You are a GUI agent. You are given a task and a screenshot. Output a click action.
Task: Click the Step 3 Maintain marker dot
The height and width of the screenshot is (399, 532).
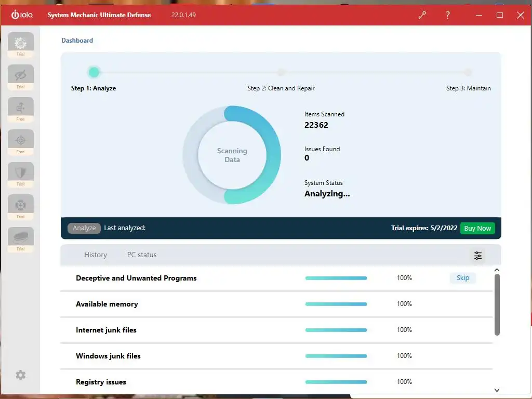(x=468, y=72)
